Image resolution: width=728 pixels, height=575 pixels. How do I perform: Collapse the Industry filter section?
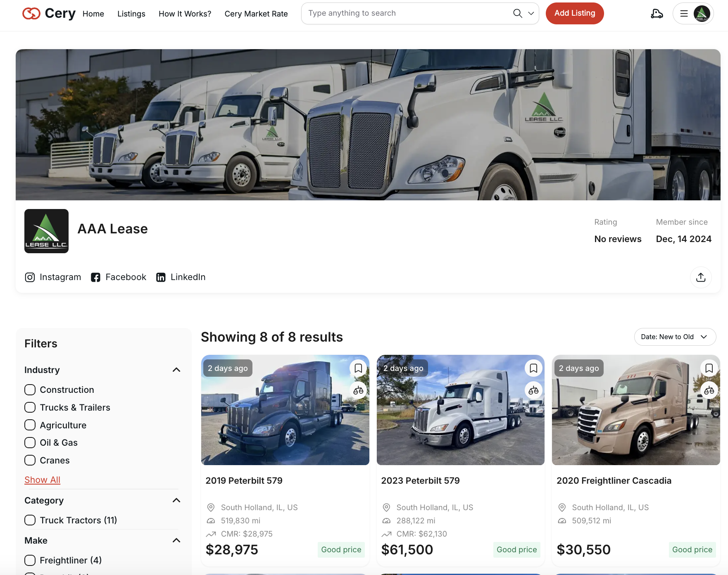coord(176,370)
